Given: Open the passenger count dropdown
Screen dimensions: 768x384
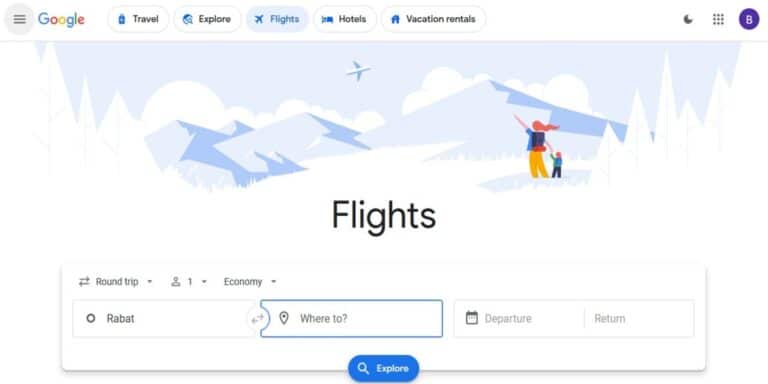Looking at the screenshot, I should (190, 282).
